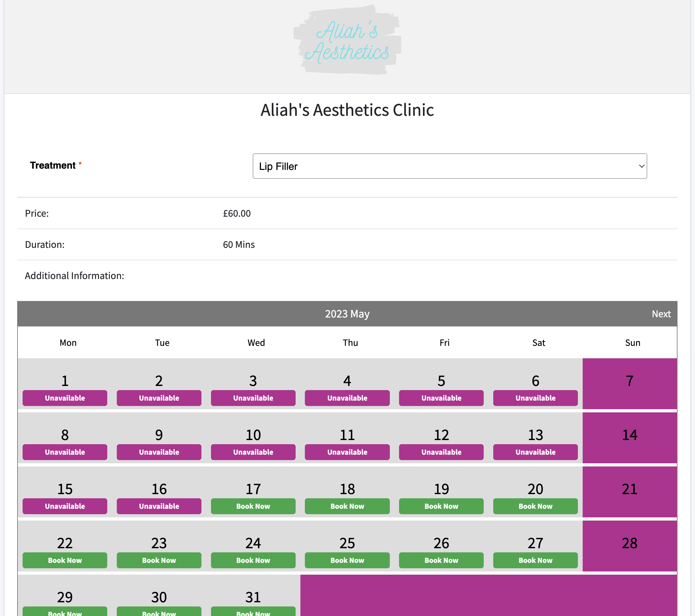695x616 pixels.
Task: Click the Unavailable label on May 1
Action: click(65, 398)
